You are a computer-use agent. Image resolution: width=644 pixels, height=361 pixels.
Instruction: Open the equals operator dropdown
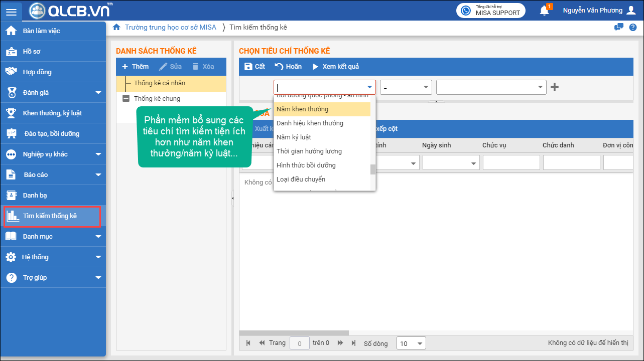pyautogui.click(x=406, y=87)
